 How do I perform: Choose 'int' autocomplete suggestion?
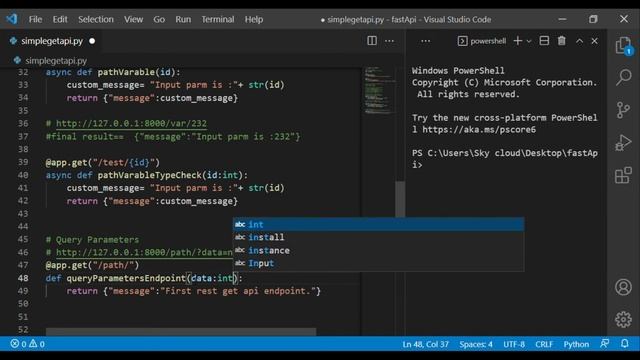click(378, 224)
